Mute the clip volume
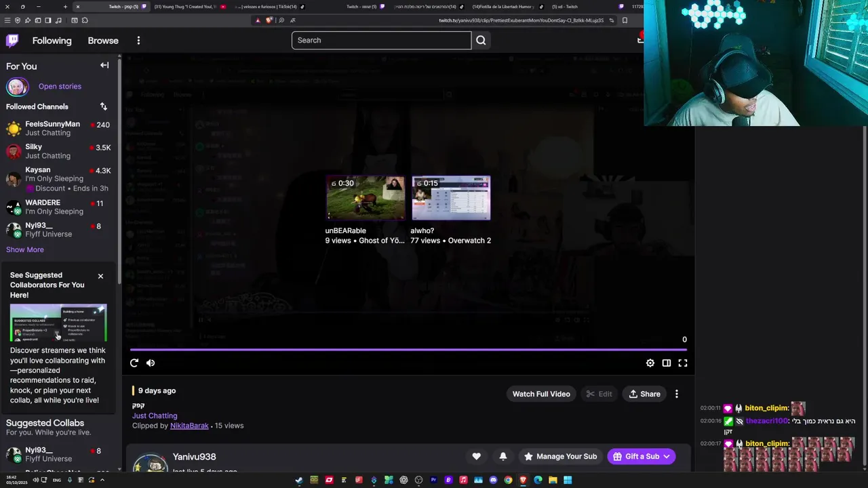The image size is (868, 488). pos(151,363)
